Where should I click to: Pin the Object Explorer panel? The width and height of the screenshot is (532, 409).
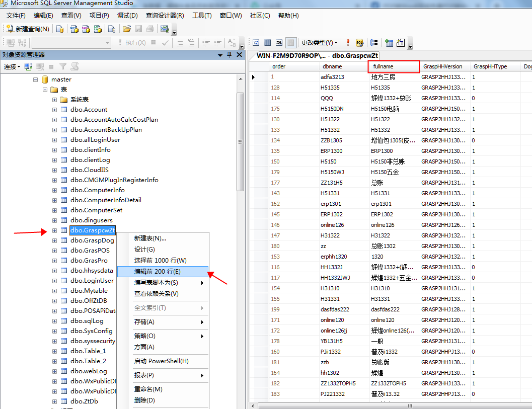coord(230,55)
